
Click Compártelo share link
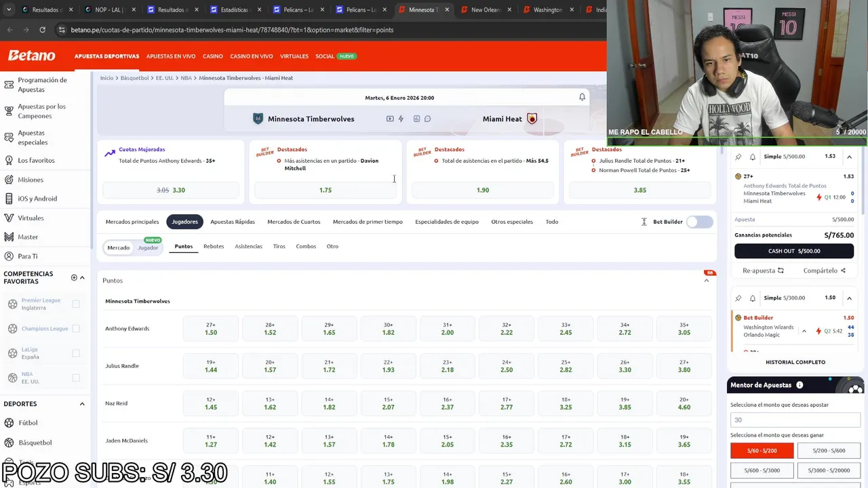tap(825, 270)
